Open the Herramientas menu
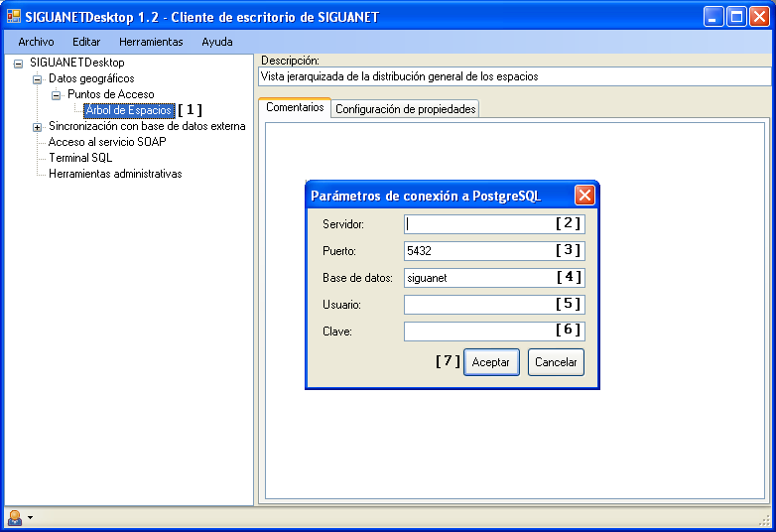 coord(151,42)
